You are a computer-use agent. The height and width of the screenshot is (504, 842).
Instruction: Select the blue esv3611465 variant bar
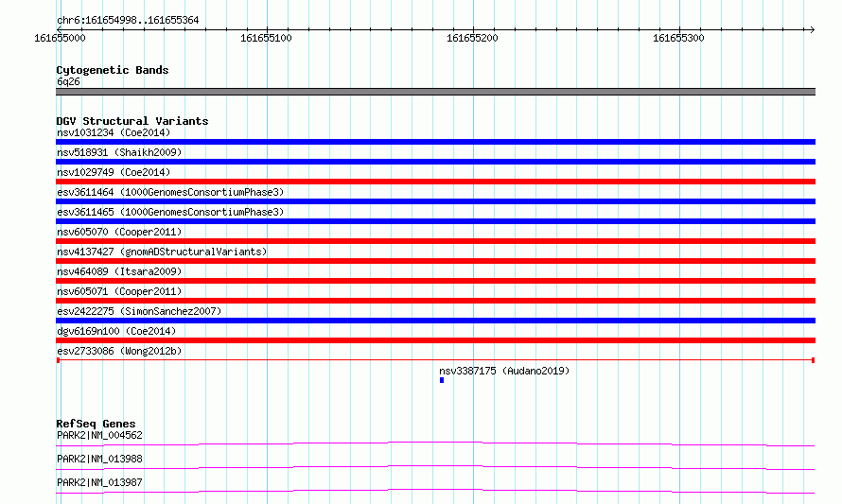pos(435,221)
